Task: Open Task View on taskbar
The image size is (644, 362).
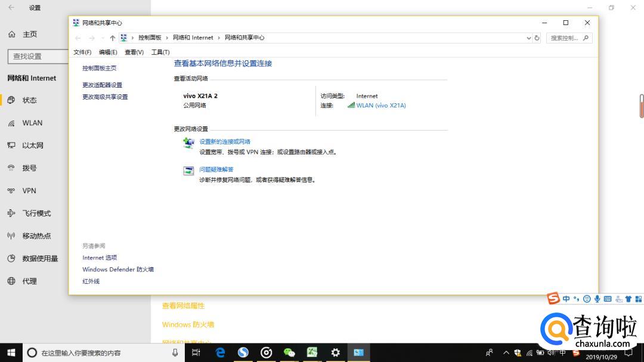Action: coord(196,352)
